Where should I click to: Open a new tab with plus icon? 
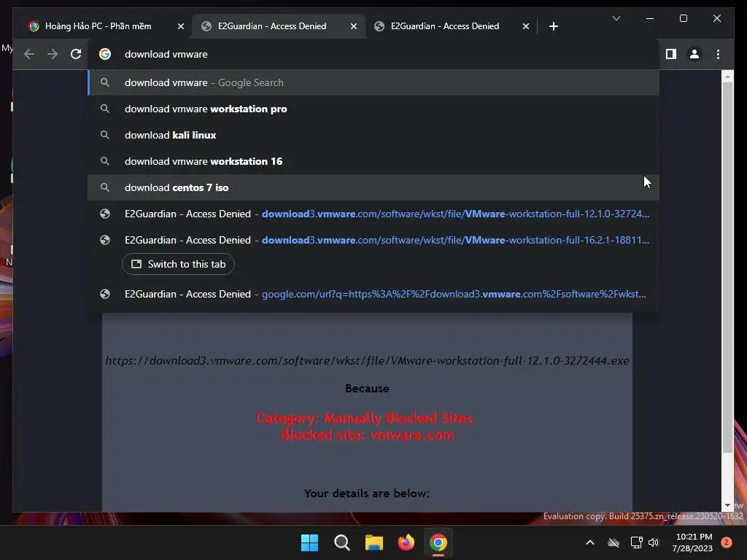tap(553, 26)
